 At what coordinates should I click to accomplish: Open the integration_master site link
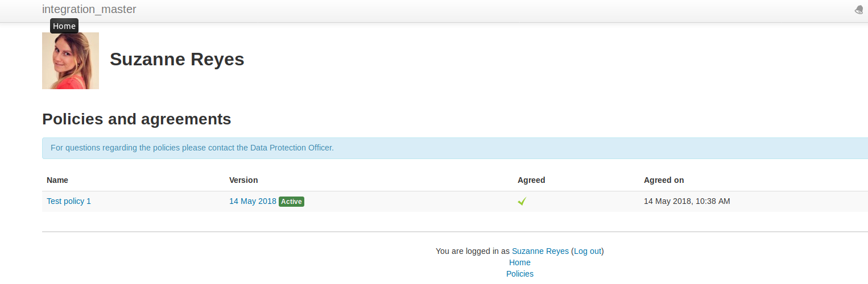[89, 9]
